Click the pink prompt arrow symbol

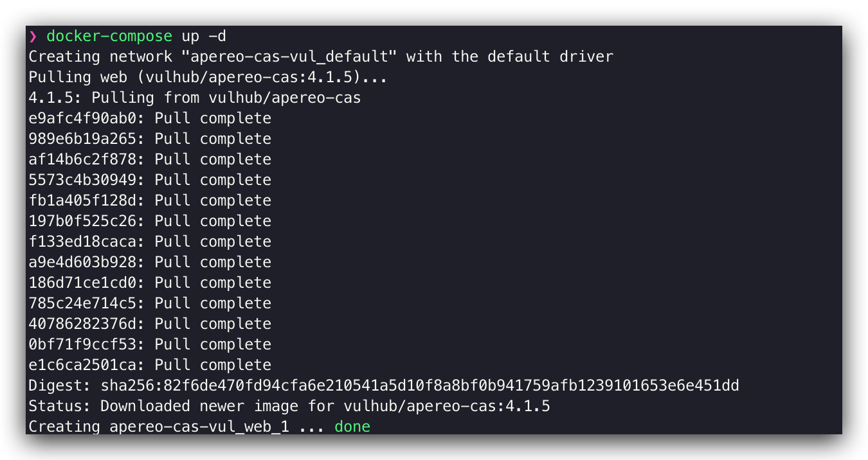33,37
